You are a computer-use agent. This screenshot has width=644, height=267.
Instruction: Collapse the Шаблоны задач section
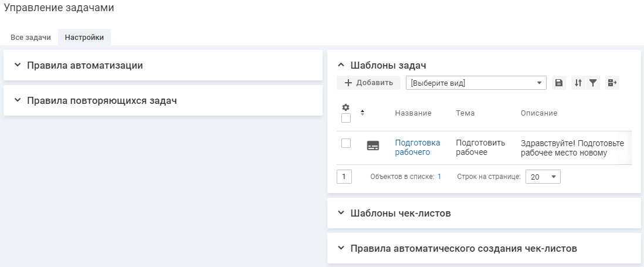point(341,65)
